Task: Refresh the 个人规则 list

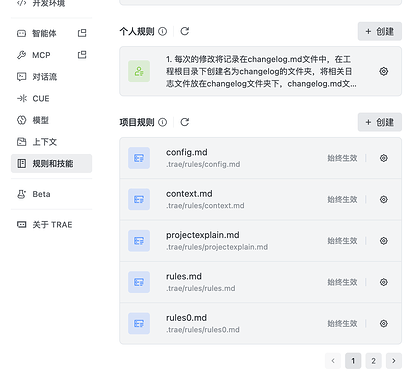Action: click(x=185, y=31)
